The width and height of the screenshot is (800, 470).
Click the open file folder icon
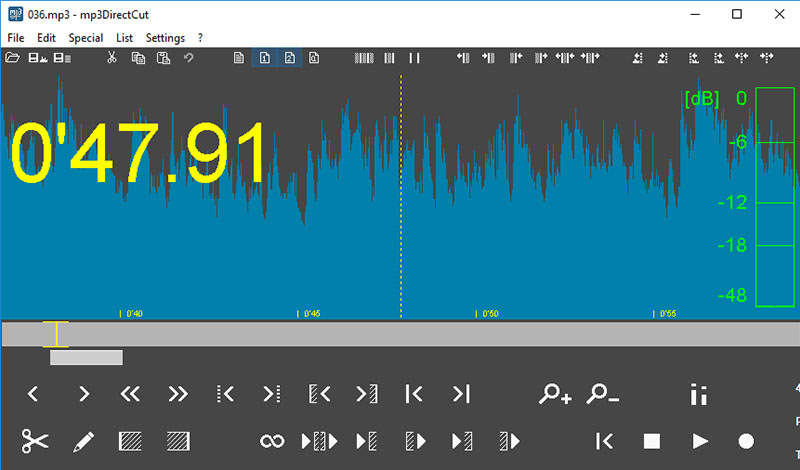[12, 58]
